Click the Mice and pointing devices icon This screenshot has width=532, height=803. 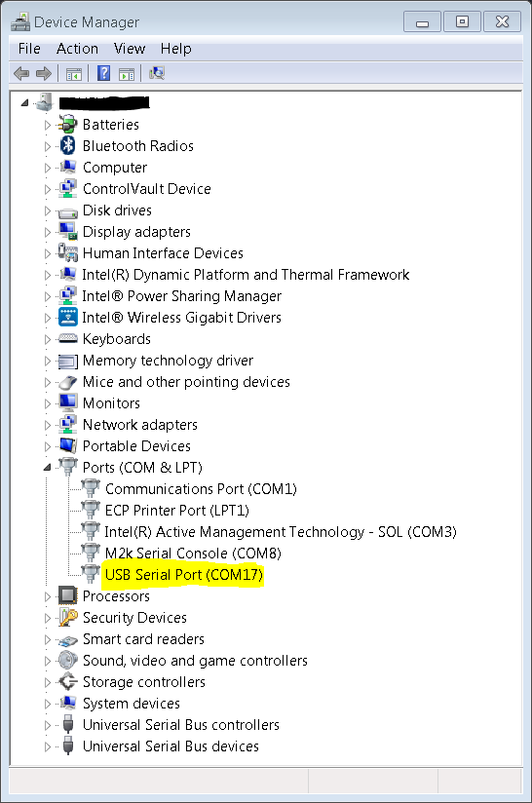point(67,382)
